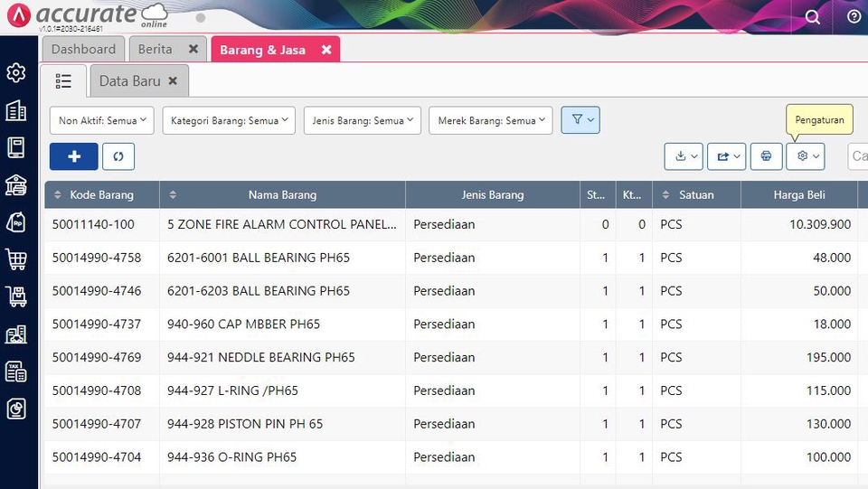Close the Berita tab
868x489 pixels.
[x=193, y=49]
